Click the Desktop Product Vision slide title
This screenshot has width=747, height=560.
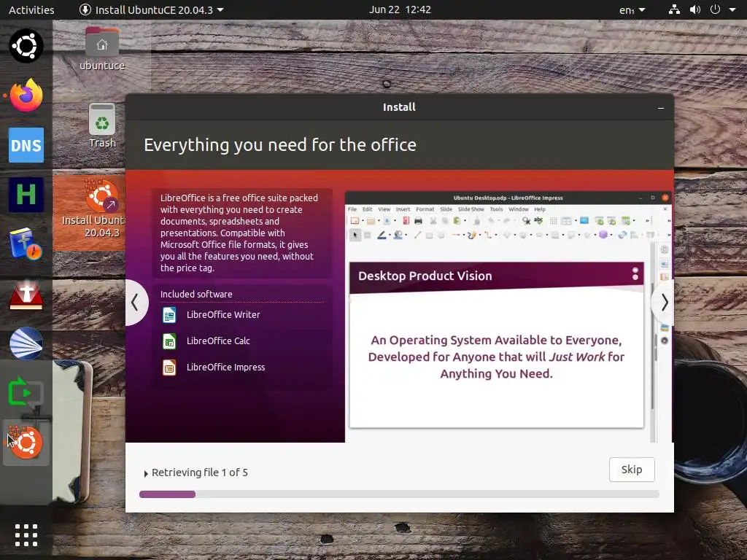point(425,276)
